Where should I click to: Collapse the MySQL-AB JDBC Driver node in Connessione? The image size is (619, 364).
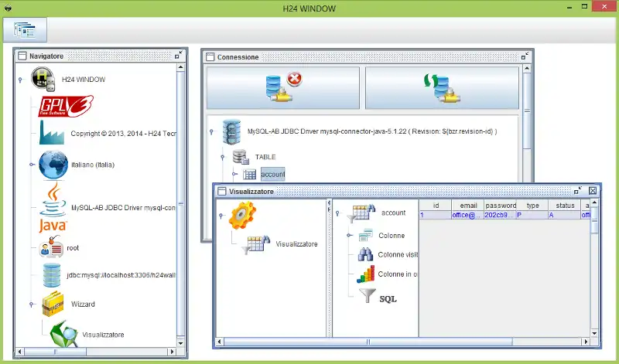point(211,131)
